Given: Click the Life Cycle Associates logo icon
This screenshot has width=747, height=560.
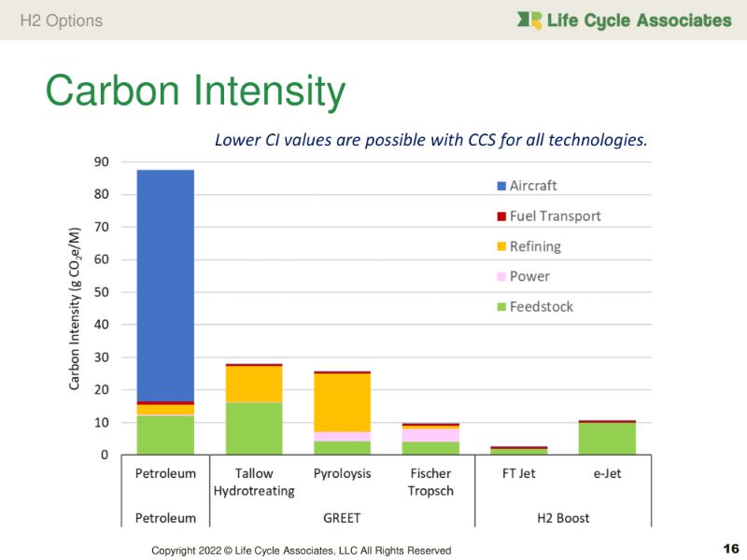Looking at the screenshot, I should [x=529, y=20].
